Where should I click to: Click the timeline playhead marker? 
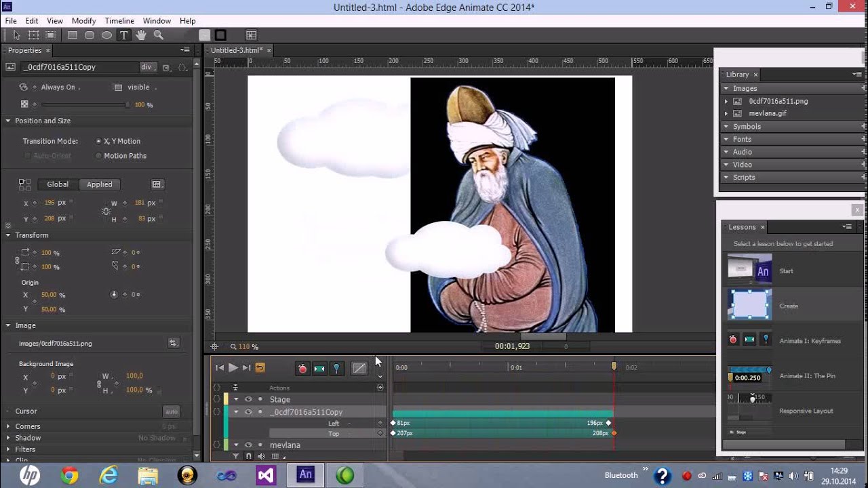click(614, 366)
